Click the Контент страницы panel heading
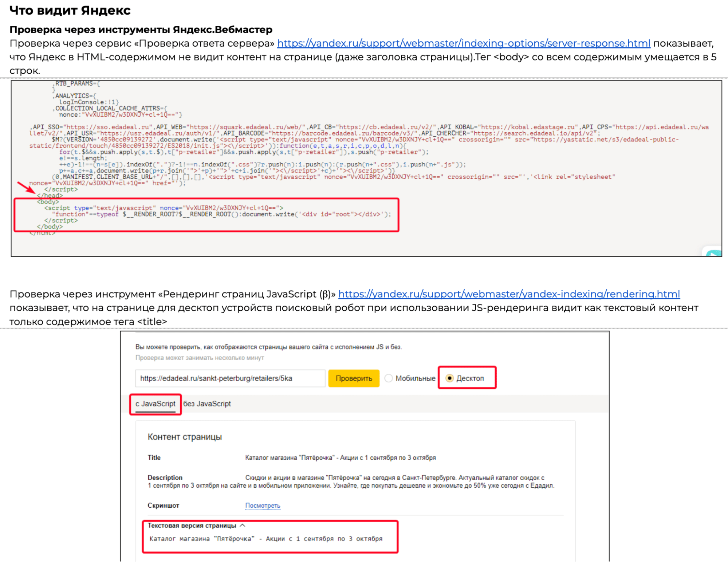 tap(185, 437)
